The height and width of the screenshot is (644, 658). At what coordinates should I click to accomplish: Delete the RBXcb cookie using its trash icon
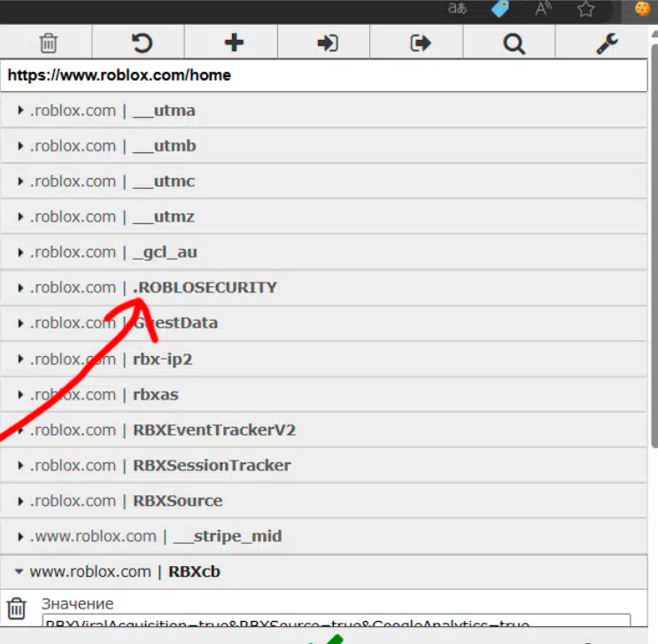(x=17, y=609)
